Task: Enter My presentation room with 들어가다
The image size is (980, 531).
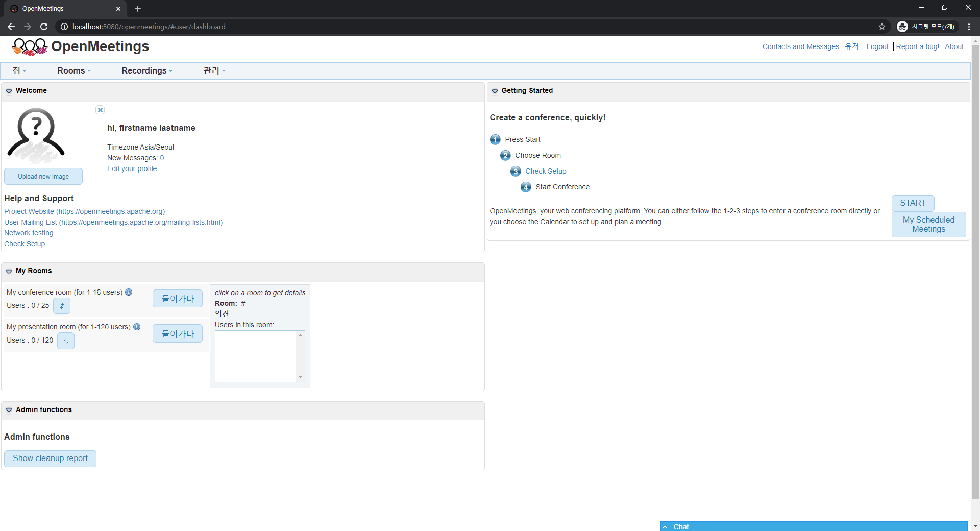Action: [178, 334]
